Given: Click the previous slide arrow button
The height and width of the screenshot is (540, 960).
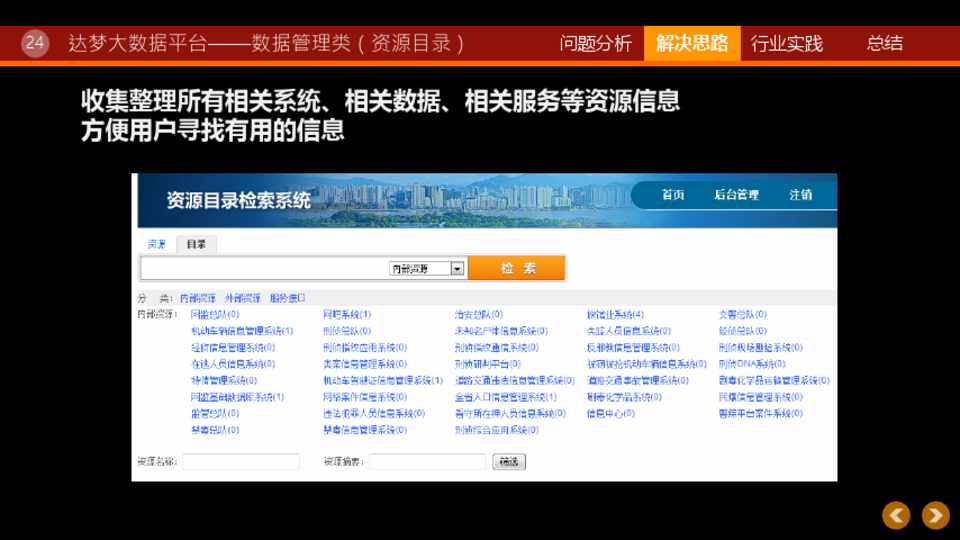Looking at the screenshot, I should tap(896, 515).
